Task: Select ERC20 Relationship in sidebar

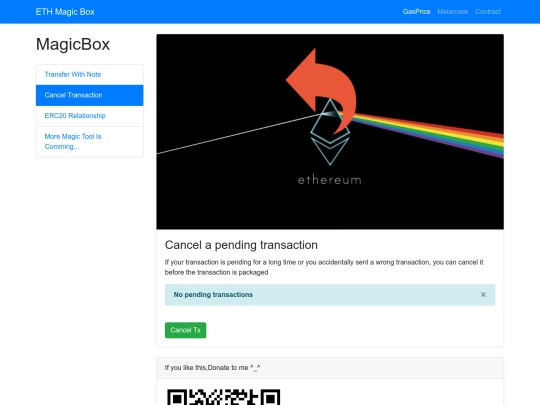Action: [x=90, y=116]
